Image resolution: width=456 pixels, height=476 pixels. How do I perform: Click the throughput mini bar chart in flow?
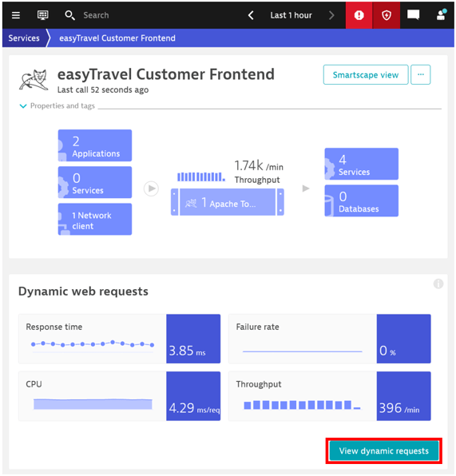(x=201, y=177)
